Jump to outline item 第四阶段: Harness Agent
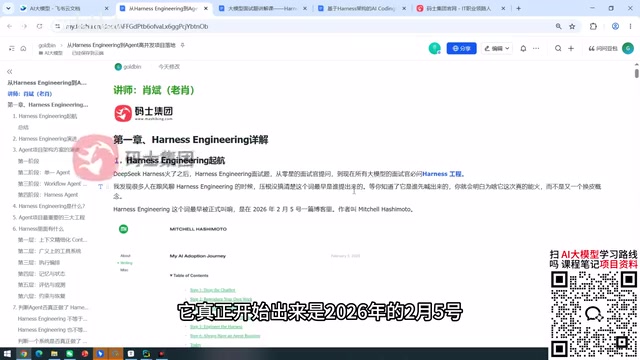 (x=48, y=195)
